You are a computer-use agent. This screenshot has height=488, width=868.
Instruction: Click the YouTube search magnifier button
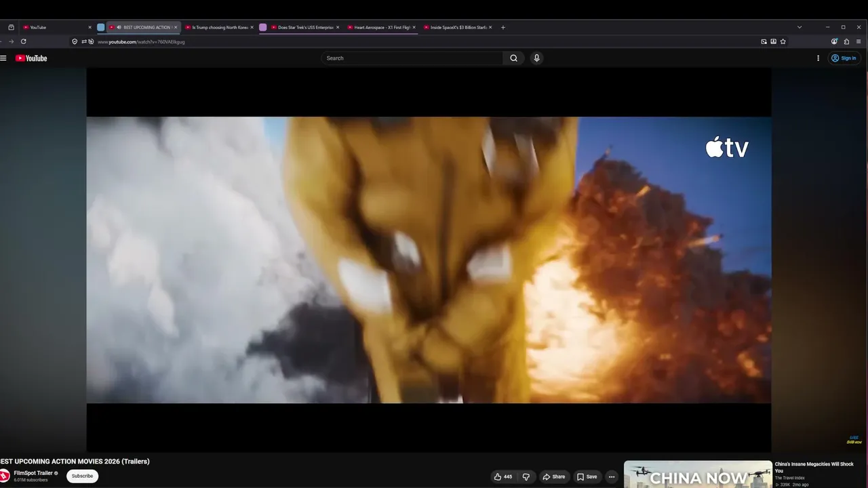(513, 58)
